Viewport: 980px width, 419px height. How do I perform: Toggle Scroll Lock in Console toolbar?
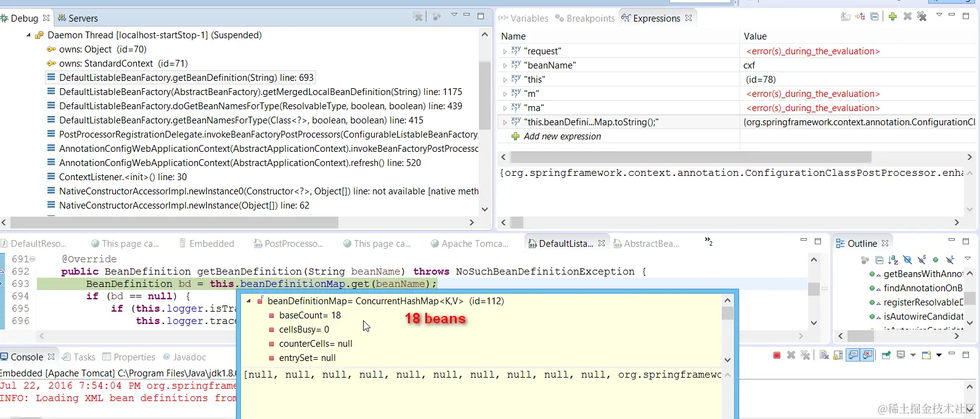pyautogui.click(x=838, y=355)
